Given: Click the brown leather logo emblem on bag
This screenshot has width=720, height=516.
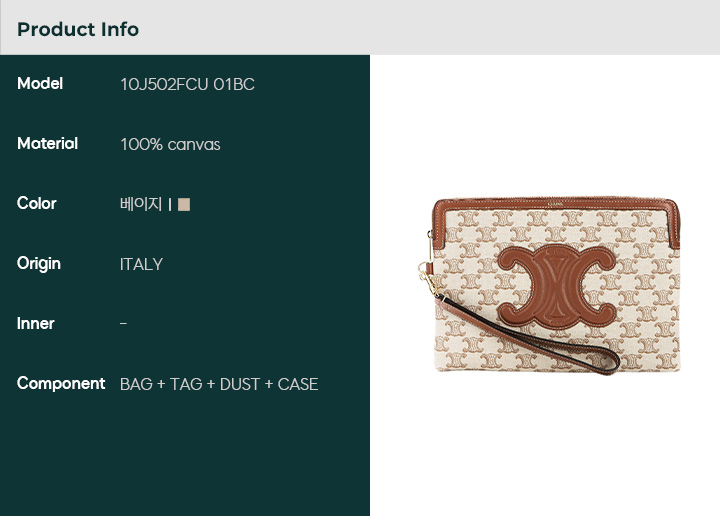Looking at the screenshot, I should coord(557,286).
